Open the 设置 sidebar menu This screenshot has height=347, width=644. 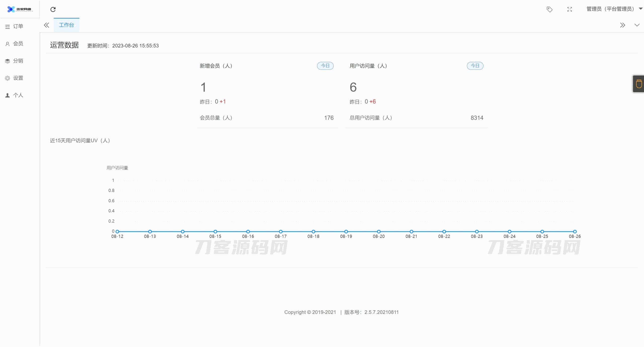18,78
